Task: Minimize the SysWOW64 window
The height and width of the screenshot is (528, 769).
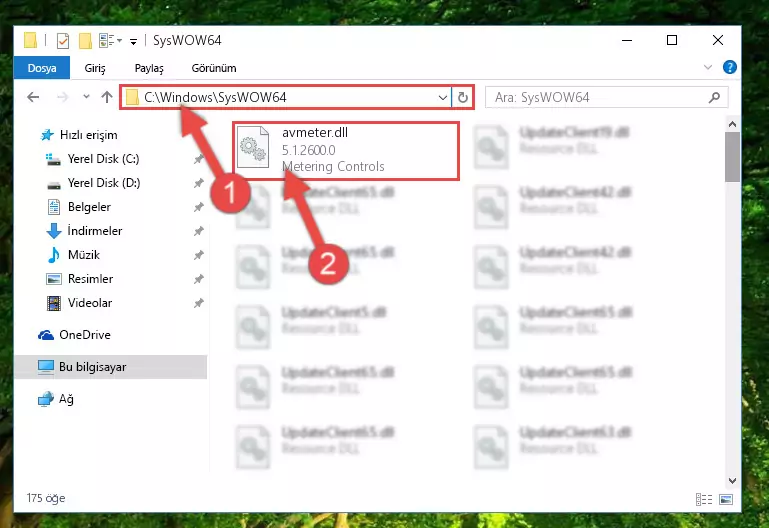Action: 627,40
